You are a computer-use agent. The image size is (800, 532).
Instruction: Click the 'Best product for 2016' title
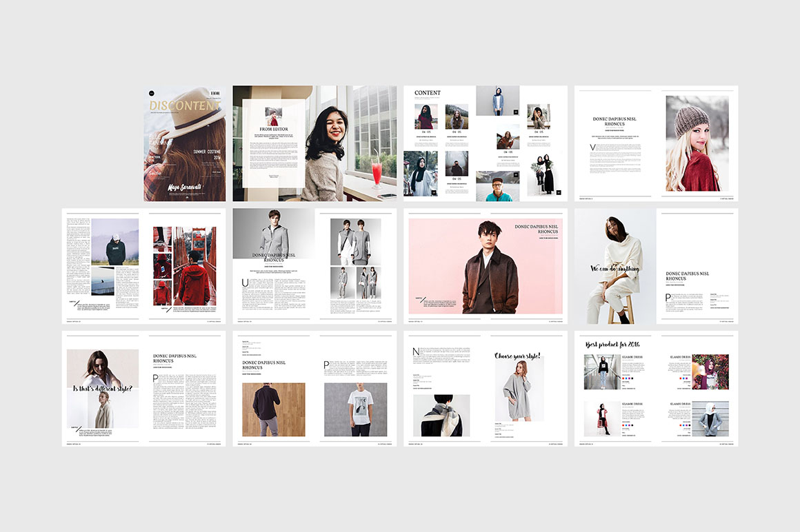[x=612, y=345]
